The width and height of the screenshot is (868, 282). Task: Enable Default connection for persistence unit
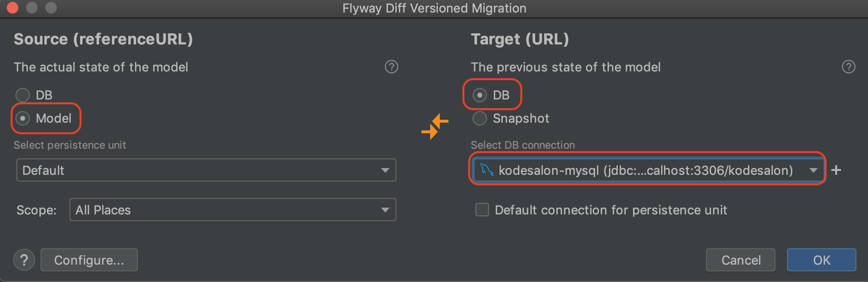pos(482,210)
